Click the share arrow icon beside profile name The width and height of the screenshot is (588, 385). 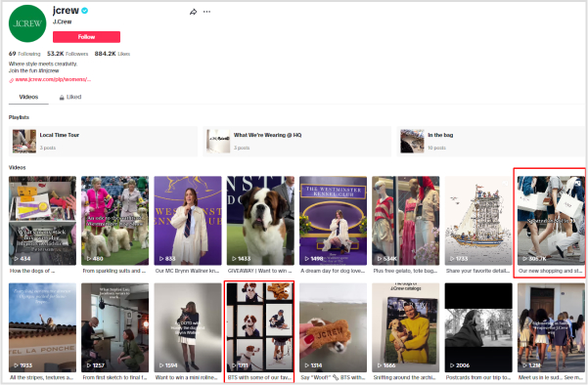[193, 12]
